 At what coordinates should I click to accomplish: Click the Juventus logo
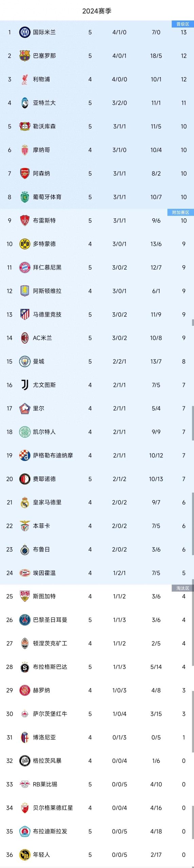pyautogui.click(x=24, y=385)
